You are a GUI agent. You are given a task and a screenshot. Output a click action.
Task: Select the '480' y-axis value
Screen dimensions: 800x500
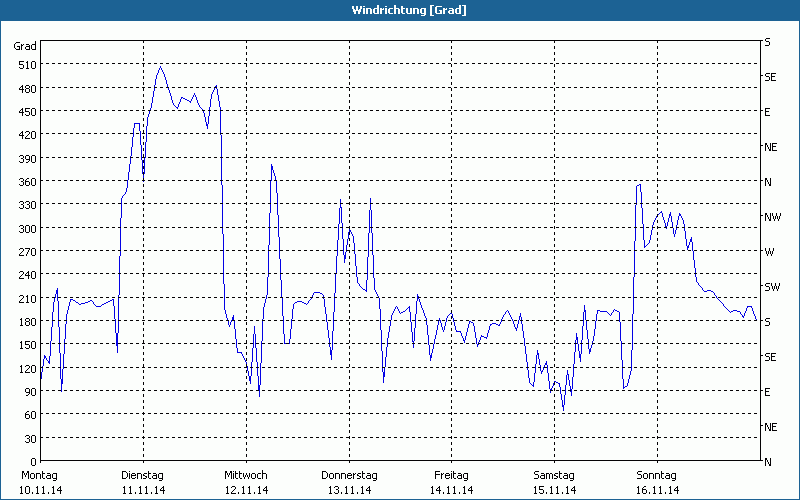(28, 89)
